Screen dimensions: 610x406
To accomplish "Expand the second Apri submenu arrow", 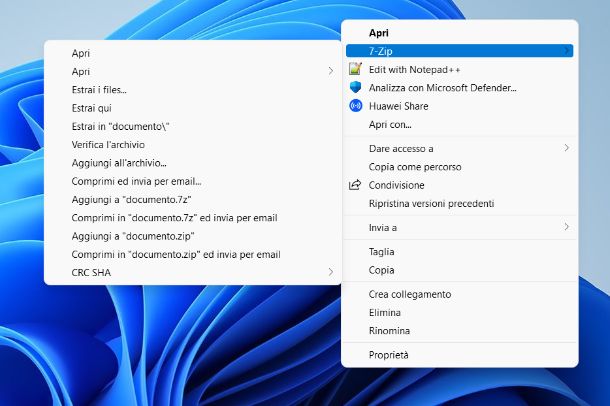I will click(331, 71).
